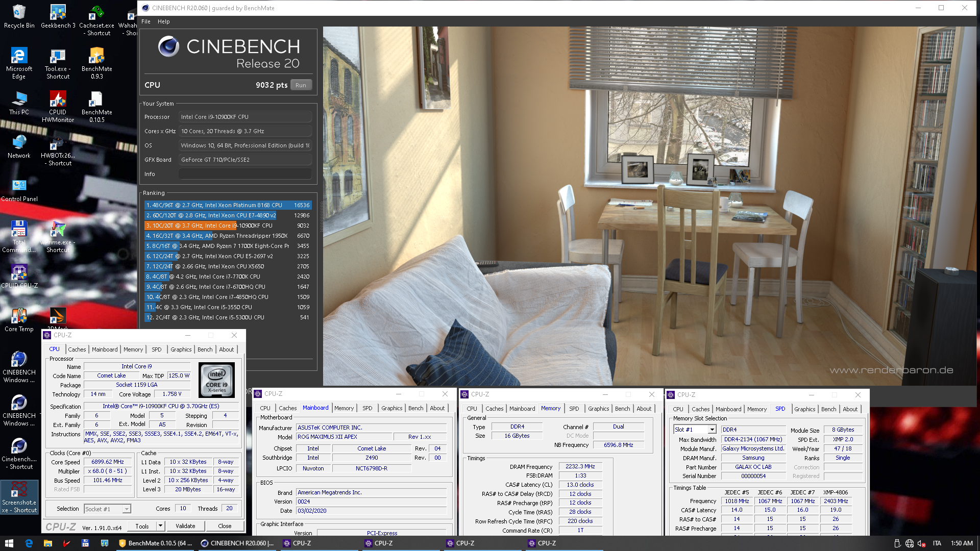Click the ROG MAXIMUS XII APEX model field
The height and width of the screenshot is (551, 980).
pyautogui.click(x=345, y=437)
